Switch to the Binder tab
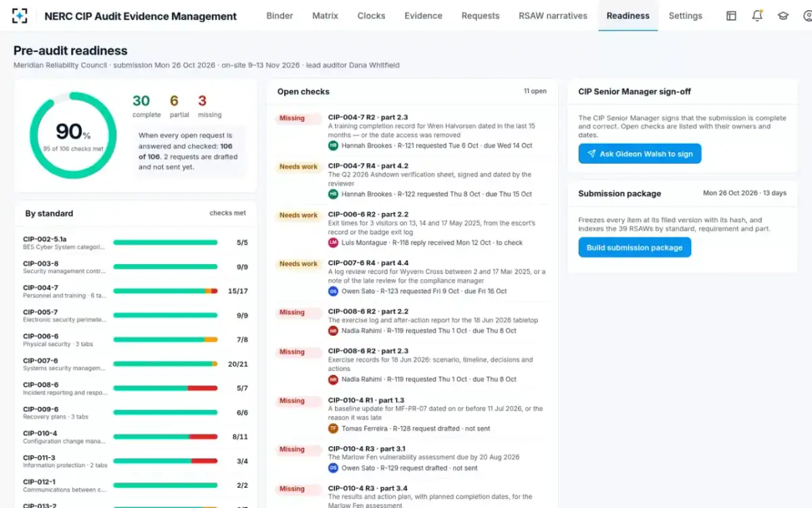 [x=279, y=16]
